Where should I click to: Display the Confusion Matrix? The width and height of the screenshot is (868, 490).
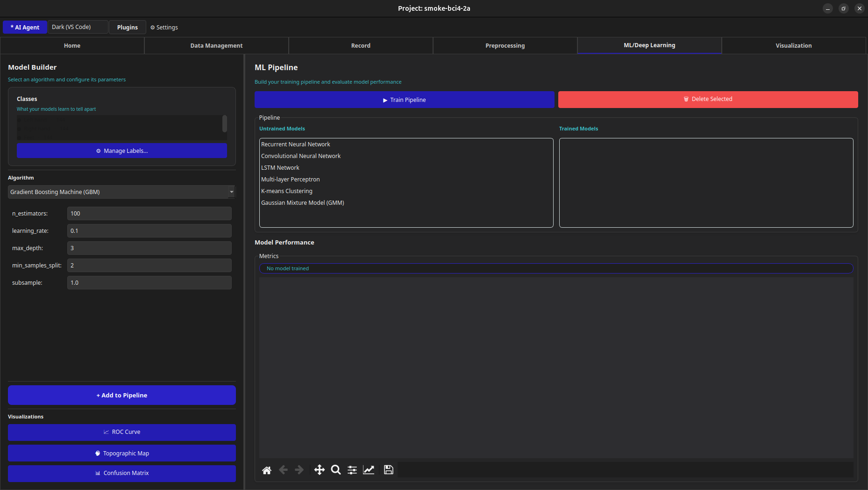[x=122, y=473]
